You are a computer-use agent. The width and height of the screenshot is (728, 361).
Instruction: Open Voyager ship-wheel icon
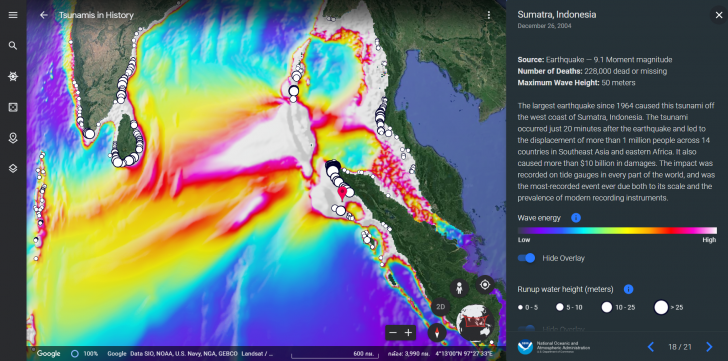point(13,77)
